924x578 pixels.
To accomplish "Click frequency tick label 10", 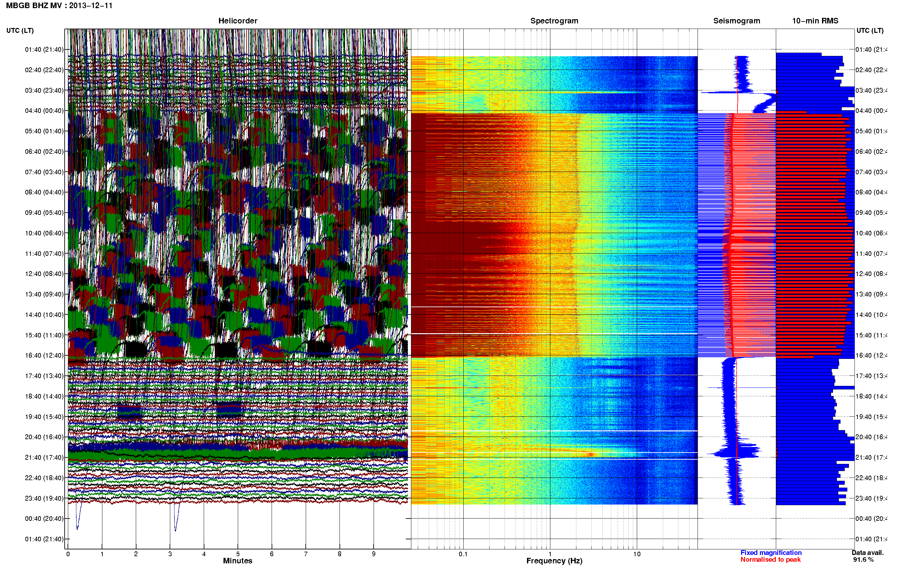I will (x=637, y=554).
